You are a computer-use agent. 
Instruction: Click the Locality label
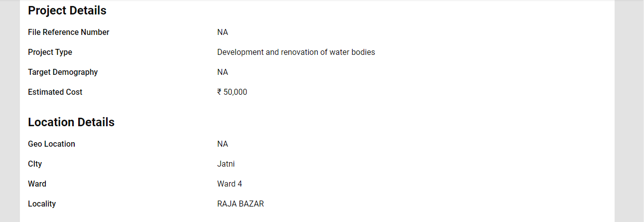pyautogui.click(x=42, y=204)
